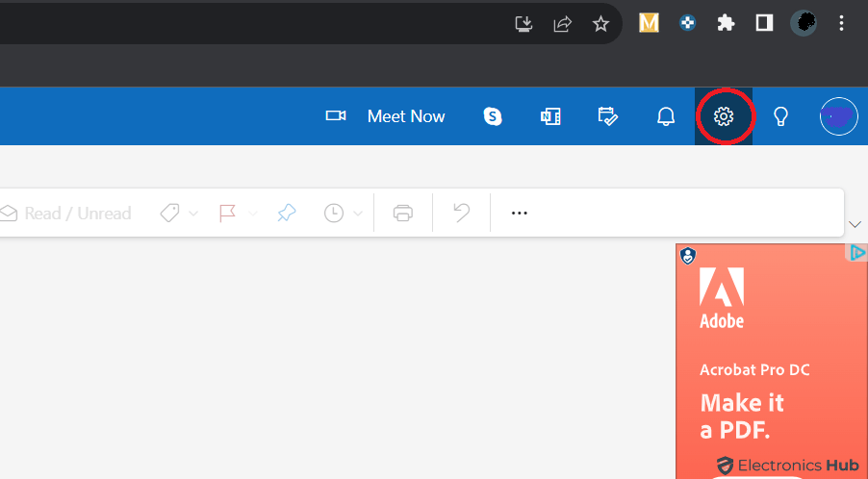
Task: Open Chrome three-dot menu
Action: click(842, 23)
